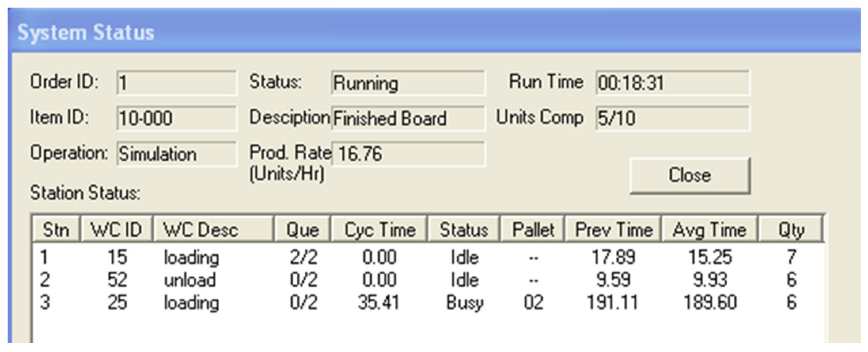Click the WC ID column header
Viewport: 868px width, 352px height.
tap(116, 230)
